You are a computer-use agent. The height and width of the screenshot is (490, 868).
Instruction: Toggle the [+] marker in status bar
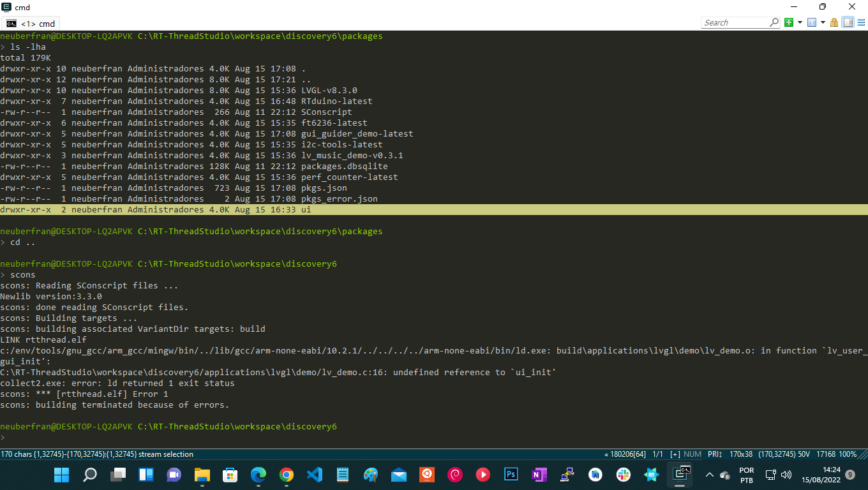pyautogui.click(x=675, y=454)
